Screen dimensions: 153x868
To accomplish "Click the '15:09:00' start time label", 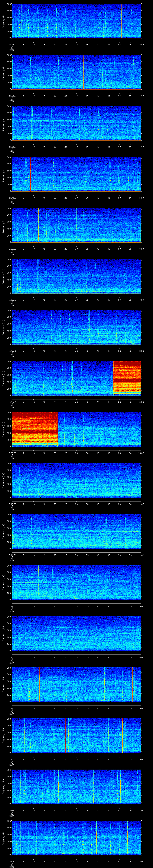I will tap(12, 453).
